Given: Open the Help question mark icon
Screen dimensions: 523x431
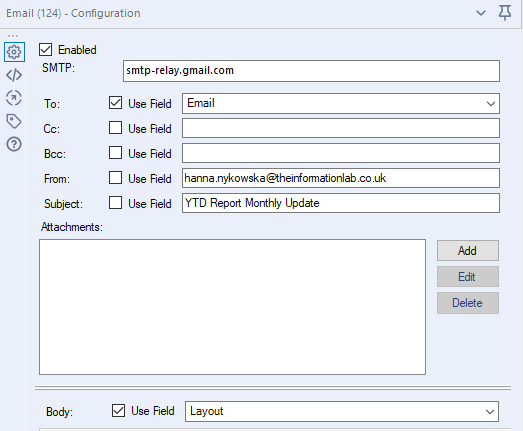Looking at the screenshot, I should point(14,144).
